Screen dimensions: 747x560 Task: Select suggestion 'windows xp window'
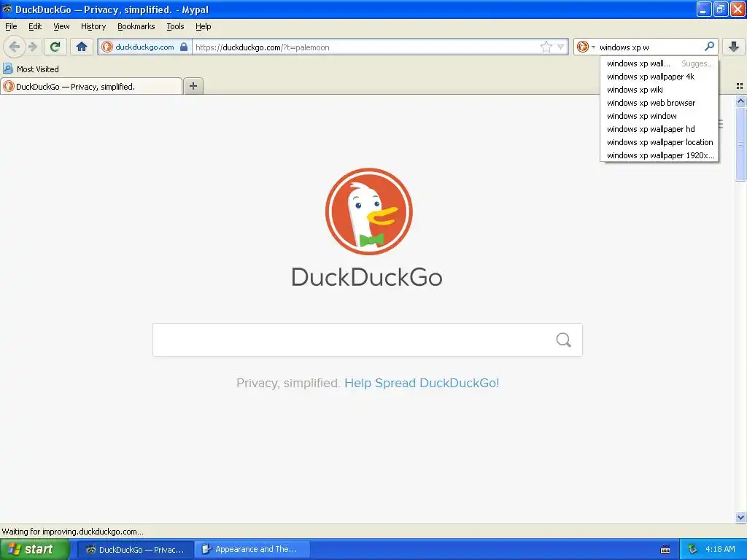tap(659, 116)
